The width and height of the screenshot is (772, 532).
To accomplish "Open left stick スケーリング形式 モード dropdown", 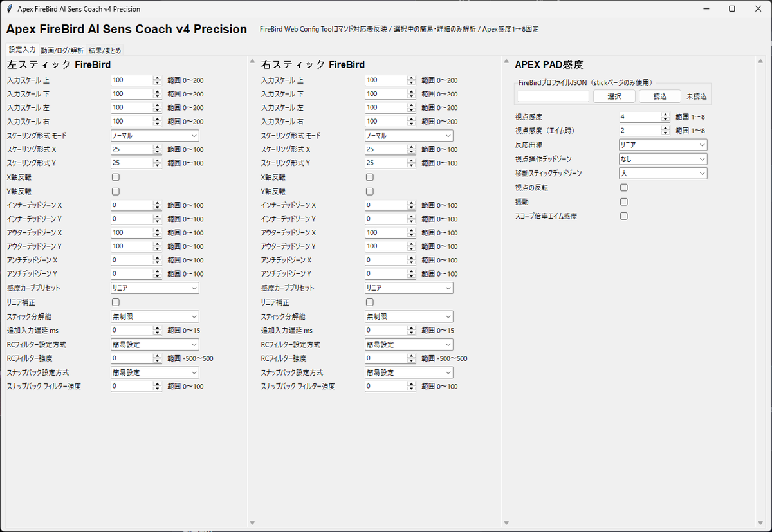I will 155,136.
